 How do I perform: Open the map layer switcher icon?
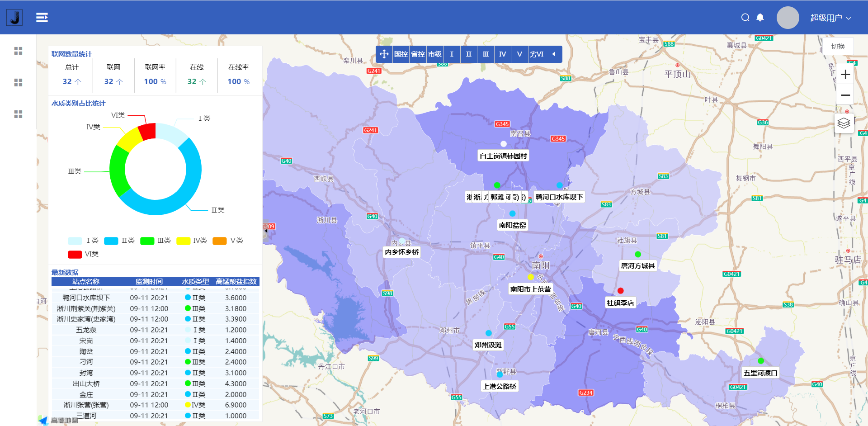844,123
